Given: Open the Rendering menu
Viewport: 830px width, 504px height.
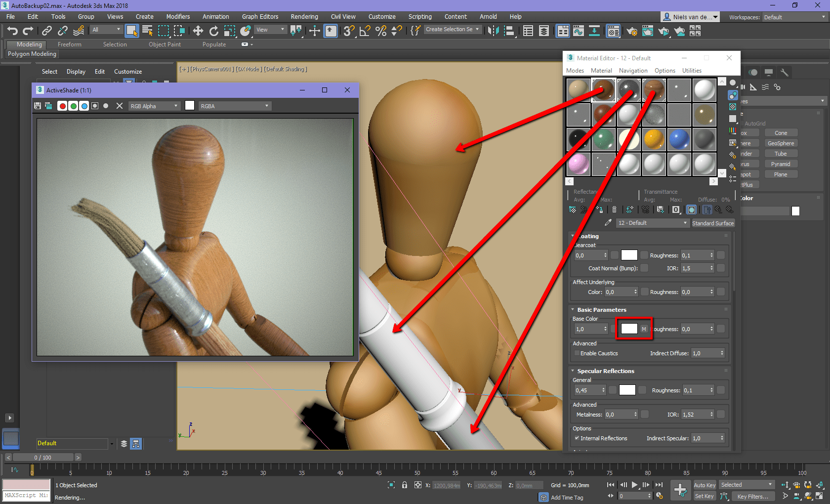Looking at the screenshot, I should tap(304, 17).
